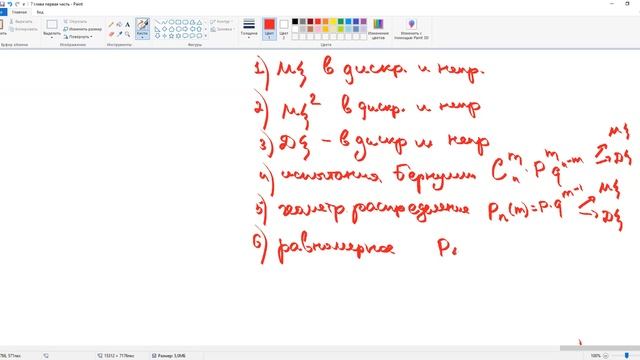Select the Magnifier tool
640x360 pixels.
pyautogui.click(x=127, y=34)
